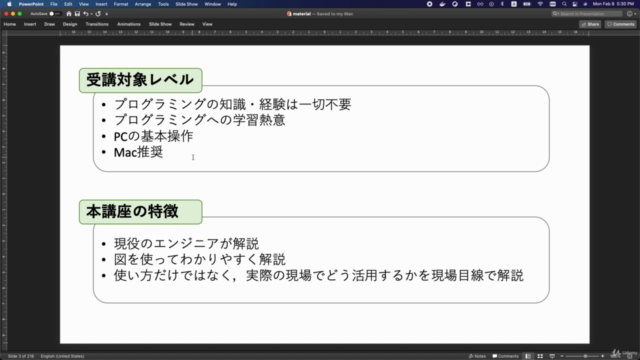Screen dimensions: 640x360
Task: Focus the Search in Presentation field
Action: (x=587, y=14)
